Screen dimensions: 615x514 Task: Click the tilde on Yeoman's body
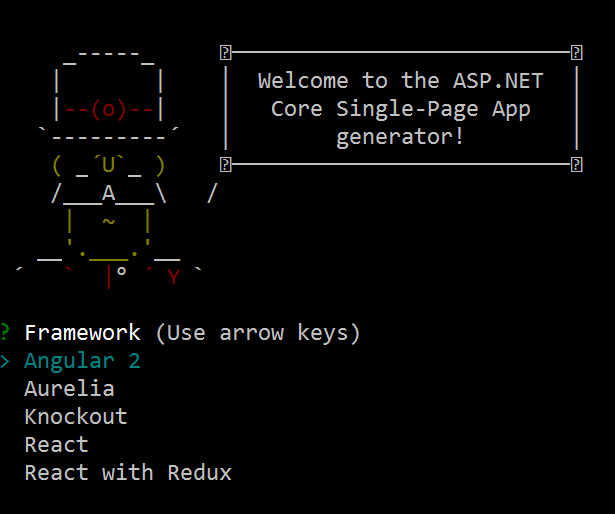[109, 221]
